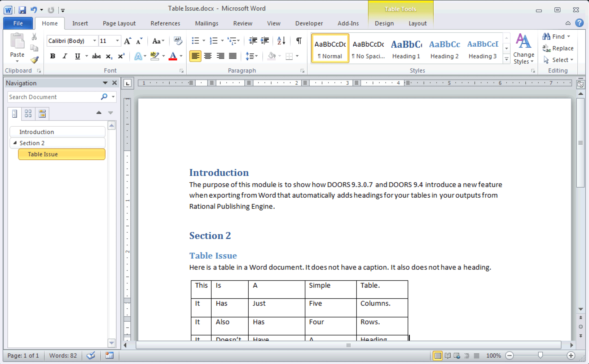Collapse Section 2 in Navigation pane
The width and height of the screenshot is (589, 364).
[15, 143]
